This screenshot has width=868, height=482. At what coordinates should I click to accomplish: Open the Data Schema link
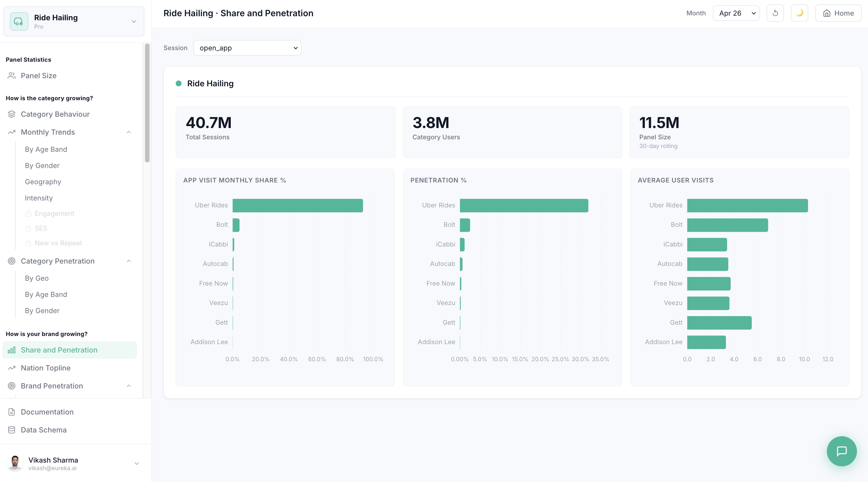pos(43,430)
